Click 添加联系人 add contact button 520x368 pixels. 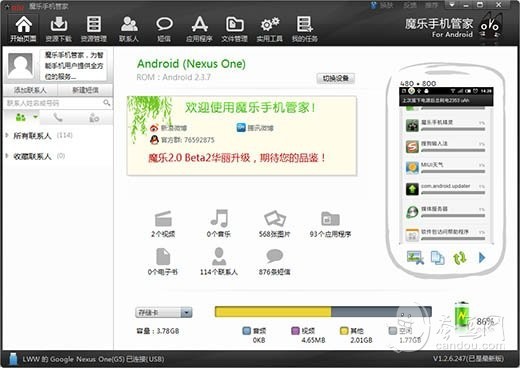[x=30, y=90]
